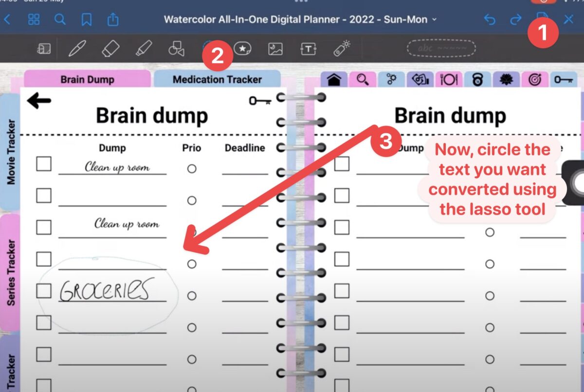This screenshot has height=392, width=584.
Task: Open the lotus flower planner tab
Action: pos(506,80)
